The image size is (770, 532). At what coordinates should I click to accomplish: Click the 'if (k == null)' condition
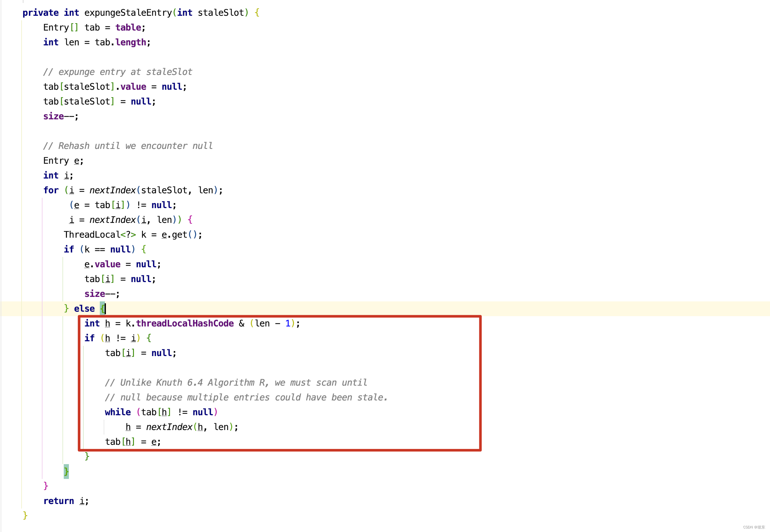(x=100, y=249)
